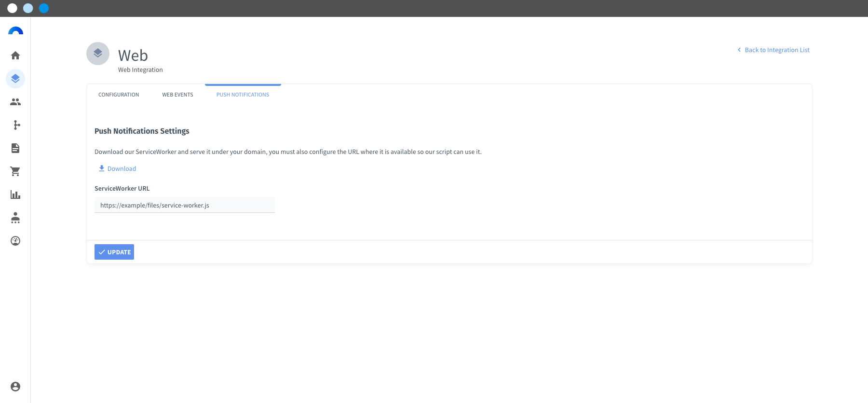The height and width of the screenshot is (403, 868).
Task: Switch to the Web Events tab
Action: [x=177, y=95]
